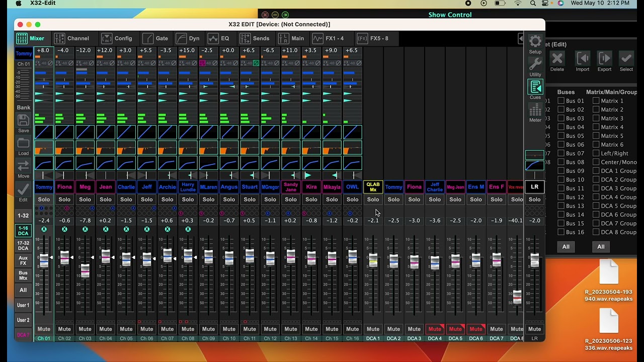Check the Bus 01 checkbox

point(561,101)
